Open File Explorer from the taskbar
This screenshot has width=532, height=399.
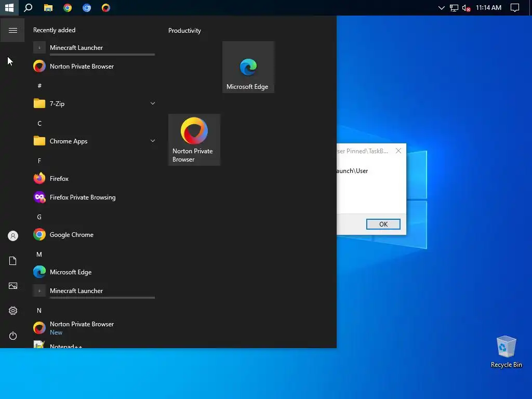pos(48,7)
